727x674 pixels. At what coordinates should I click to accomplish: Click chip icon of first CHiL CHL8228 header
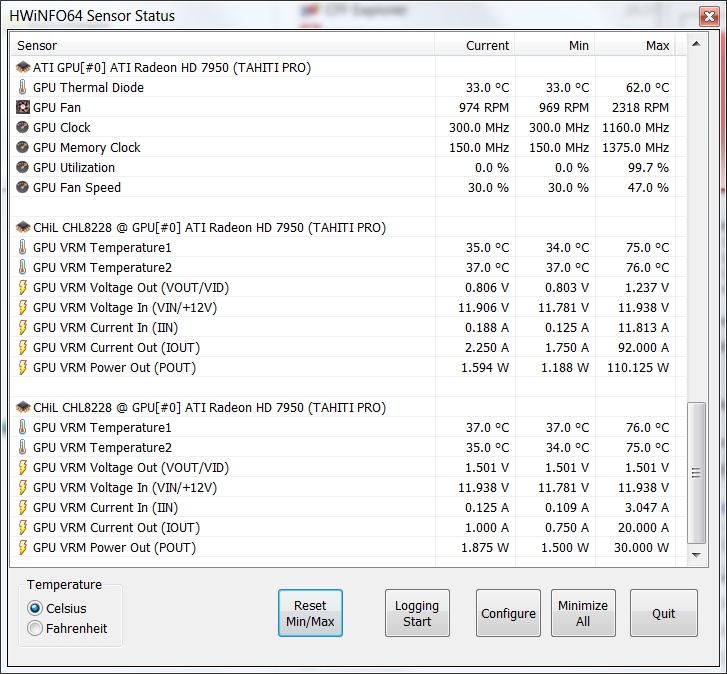click(23, 228)
